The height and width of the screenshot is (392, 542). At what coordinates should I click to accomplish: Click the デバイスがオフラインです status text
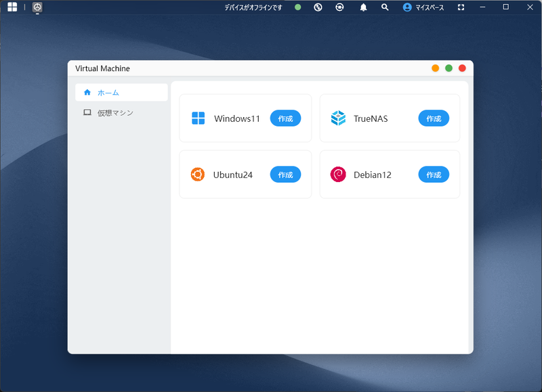click(x=253, y=7)
